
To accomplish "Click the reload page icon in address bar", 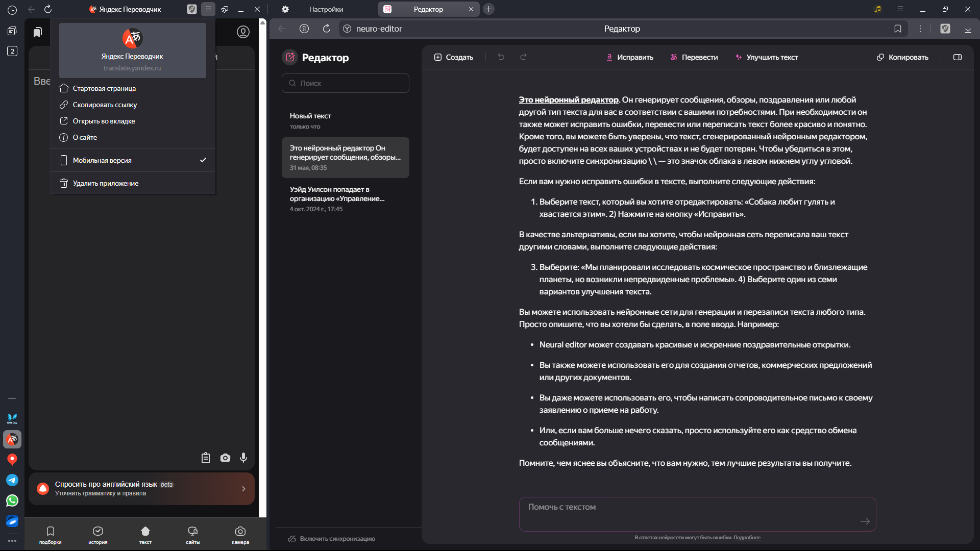I will click(327, 29).
